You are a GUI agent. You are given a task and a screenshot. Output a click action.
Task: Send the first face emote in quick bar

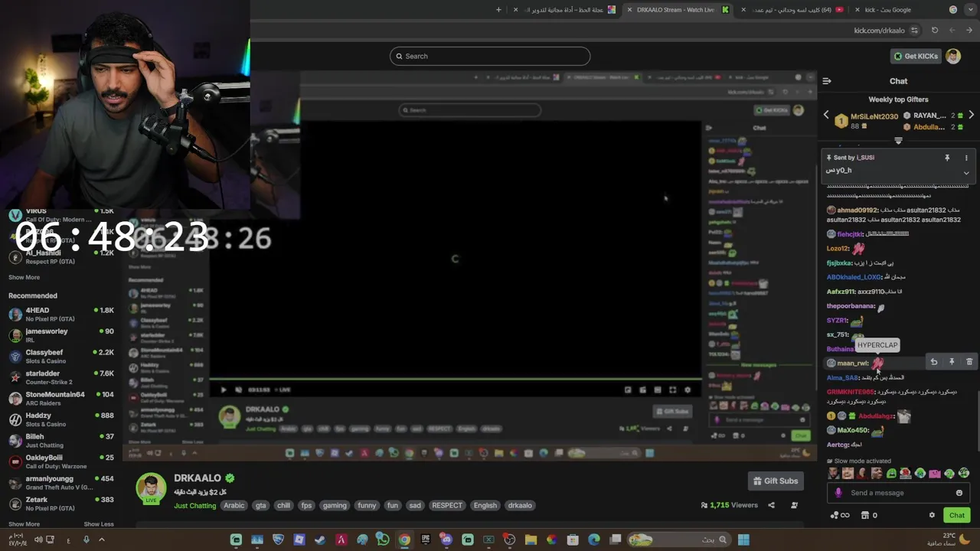point(833,474)
